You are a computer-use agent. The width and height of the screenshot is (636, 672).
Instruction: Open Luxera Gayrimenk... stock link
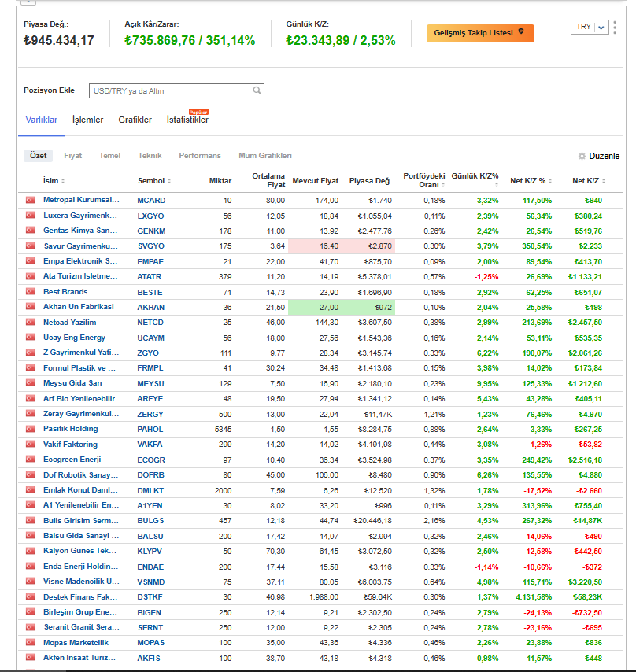(x=80, y=216)
